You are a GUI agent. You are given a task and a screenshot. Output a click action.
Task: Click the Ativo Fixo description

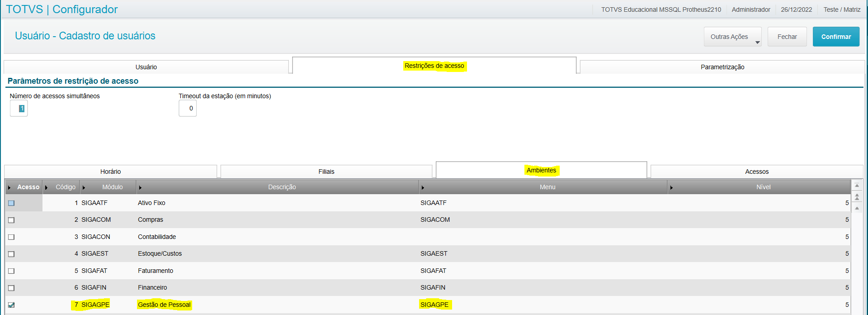tap(151, 203)
